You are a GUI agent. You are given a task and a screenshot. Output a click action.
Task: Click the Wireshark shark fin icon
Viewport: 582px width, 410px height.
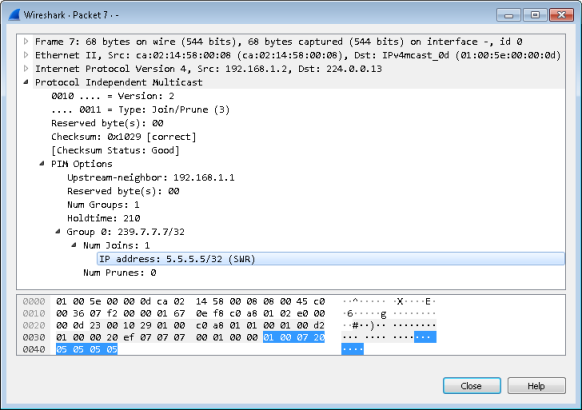point(14,15)
